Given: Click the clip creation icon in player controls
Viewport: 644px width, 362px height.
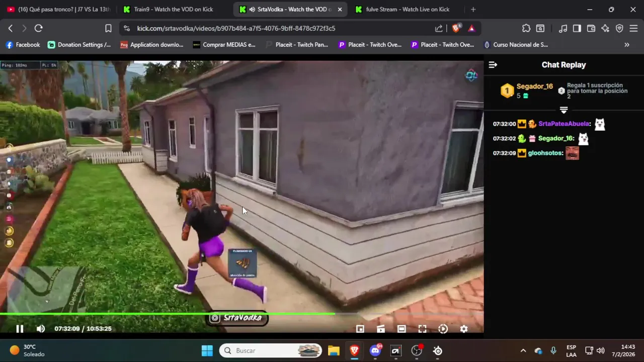Looking at the screenshot, I should [x=381, y=329].
